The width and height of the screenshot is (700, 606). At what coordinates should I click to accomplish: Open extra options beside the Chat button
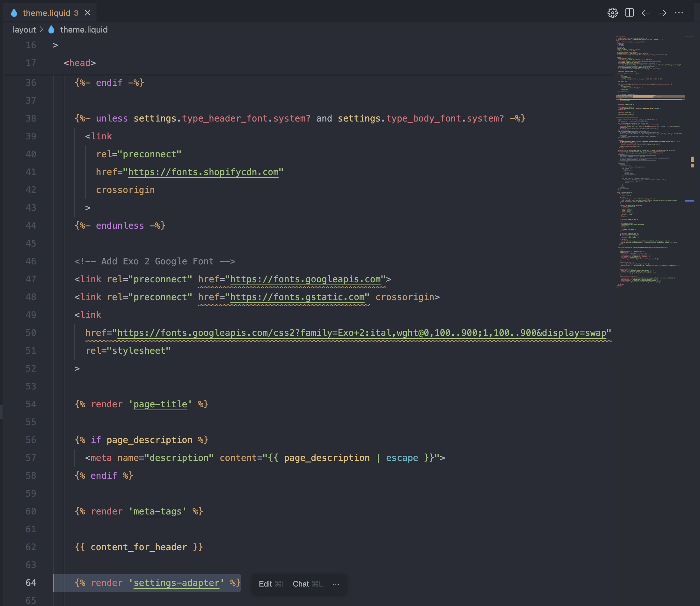click(336, 583)
